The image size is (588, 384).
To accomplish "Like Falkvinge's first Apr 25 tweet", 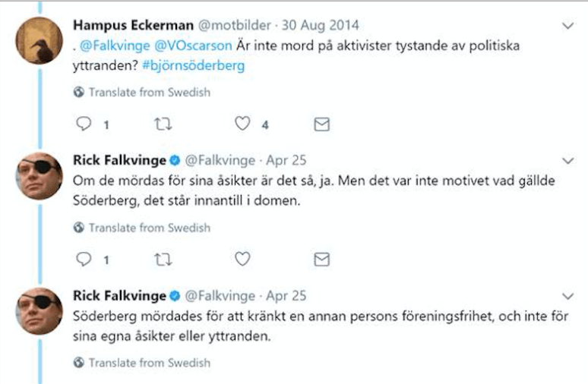I will point(242,260).
